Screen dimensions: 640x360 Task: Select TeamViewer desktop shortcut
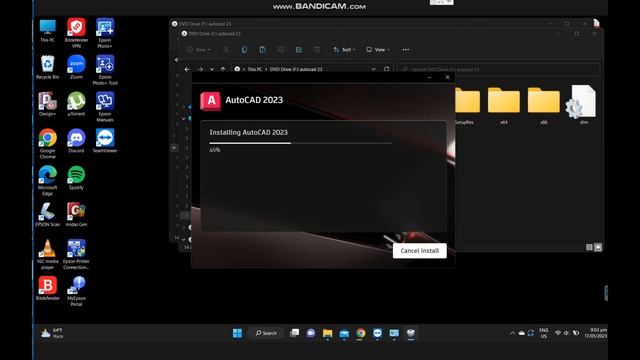[x=105, y=141]
